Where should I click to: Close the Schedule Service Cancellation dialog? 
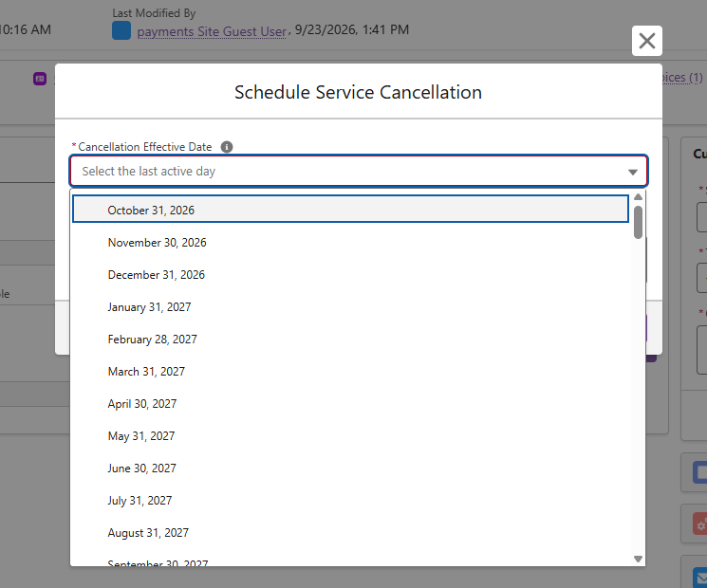click(646, 41)
